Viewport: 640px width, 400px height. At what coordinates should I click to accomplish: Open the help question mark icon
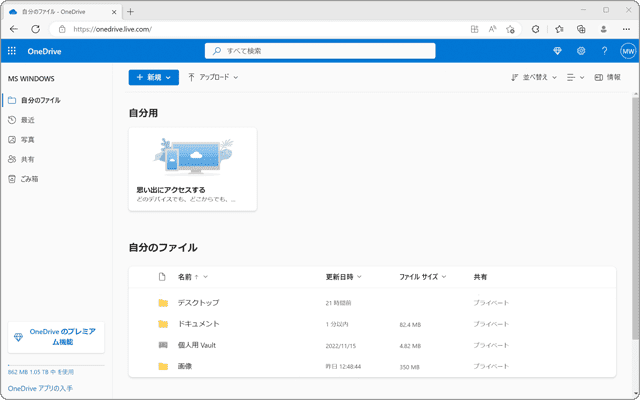tap(604, 51)
